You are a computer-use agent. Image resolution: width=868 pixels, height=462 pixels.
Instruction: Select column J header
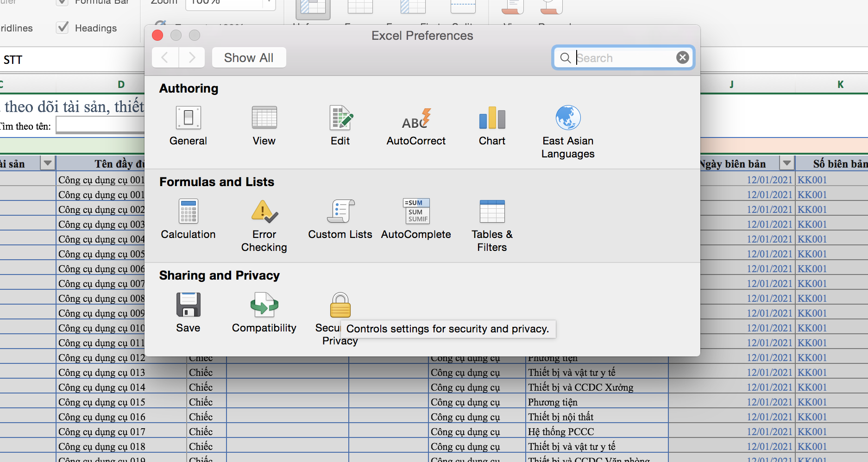[x=731, y=84]
